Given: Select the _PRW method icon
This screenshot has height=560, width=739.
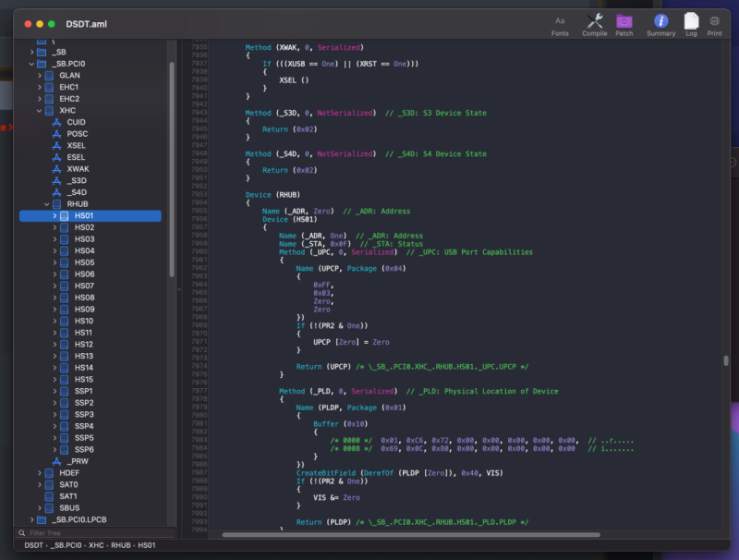Looking at the screenshot, I should [57, 461].
